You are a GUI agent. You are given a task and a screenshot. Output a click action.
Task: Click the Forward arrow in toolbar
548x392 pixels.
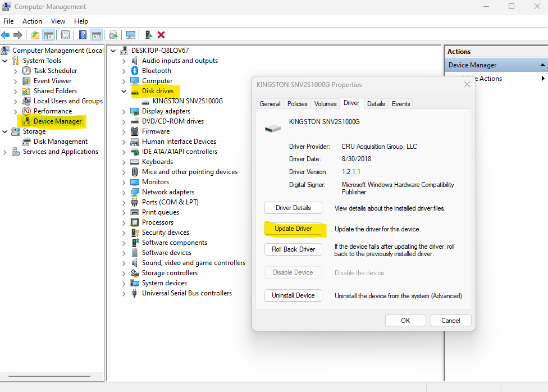(x=18, y=35)
